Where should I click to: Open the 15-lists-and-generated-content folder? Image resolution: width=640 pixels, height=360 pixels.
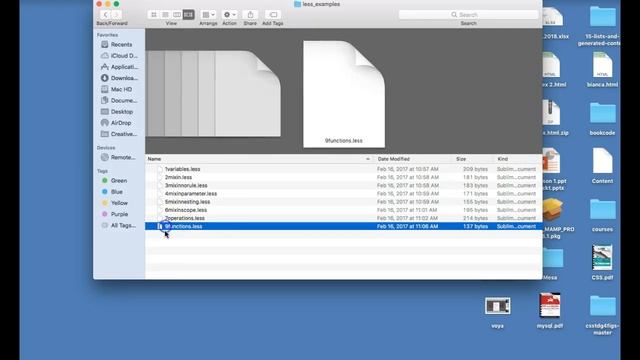pyautogui.click(x=602, y=26)
